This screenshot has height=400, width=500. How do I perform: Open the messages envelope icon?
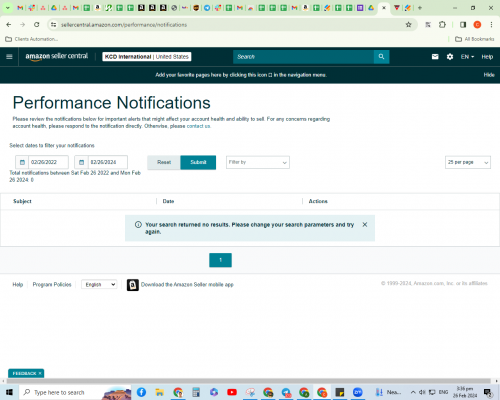tap(435, 57)
